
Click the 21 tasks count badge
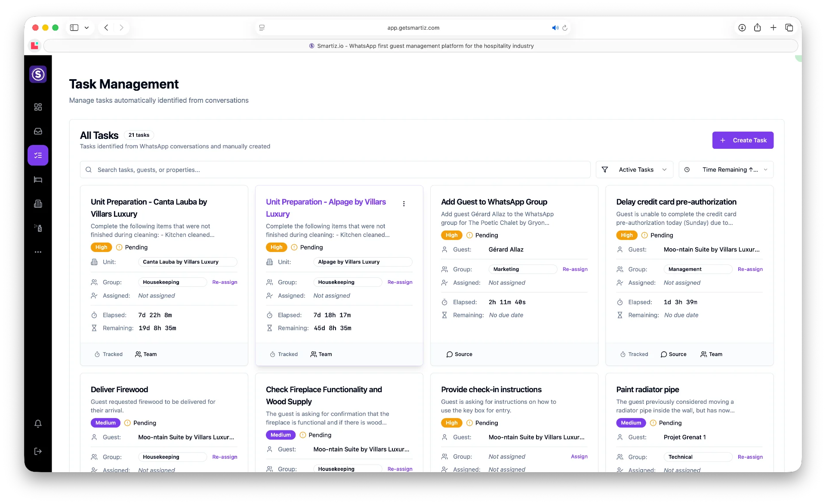pos(139,135)
